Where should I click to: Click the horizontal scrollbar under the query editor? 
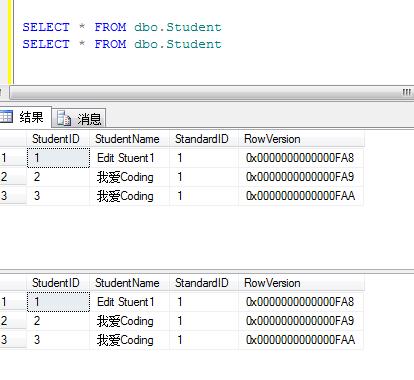pyautogui.click(x=212, y=93)
